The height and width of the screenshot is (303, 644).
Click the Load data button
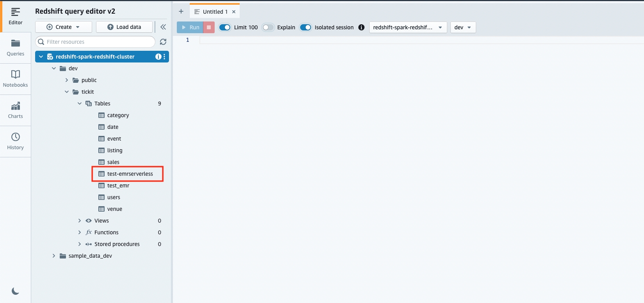pos(124,27)
